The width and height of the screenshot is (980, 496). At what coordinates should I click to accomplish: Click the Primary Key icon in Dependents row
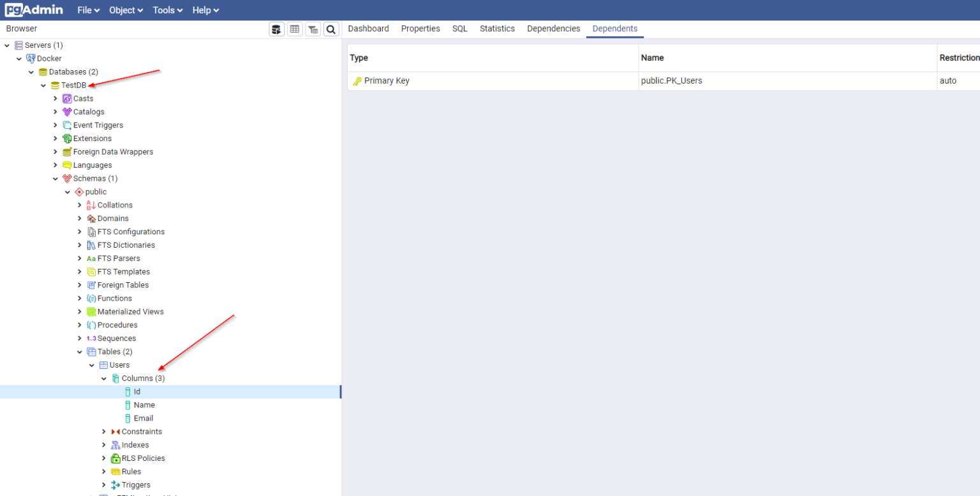(x=357, y=81)
